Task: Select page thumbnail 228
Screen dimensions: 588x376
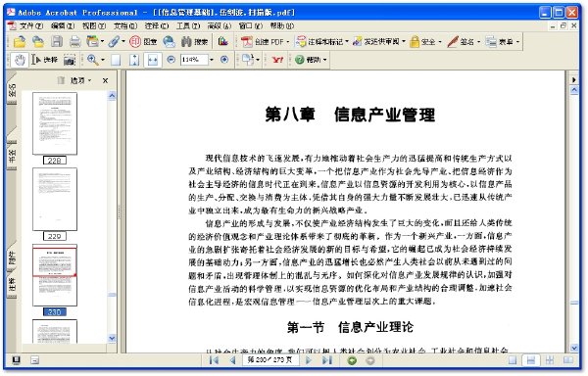Action: tap(55, 123)
